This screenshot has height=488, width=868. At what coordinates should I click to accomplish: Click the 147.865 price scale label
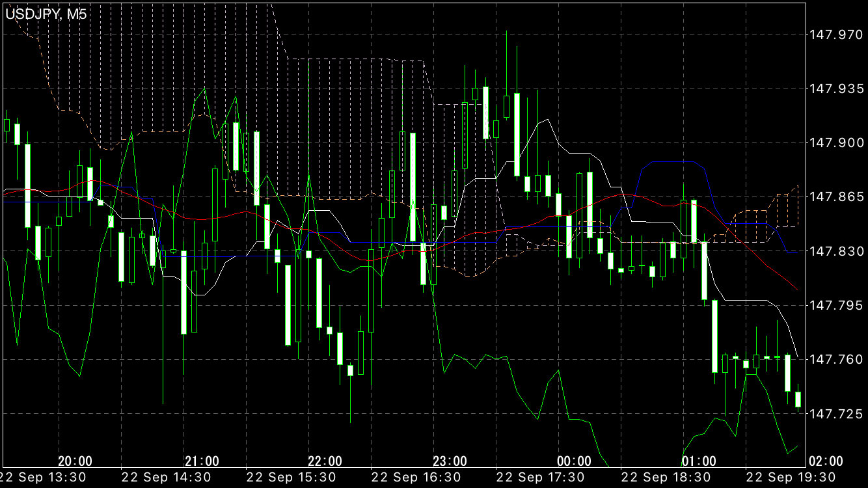pos(834,197)
